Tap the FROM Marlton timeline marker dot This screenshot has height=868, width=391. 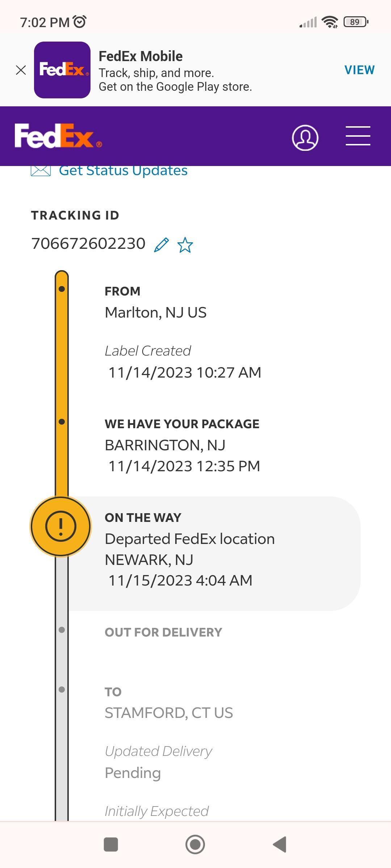62,289
